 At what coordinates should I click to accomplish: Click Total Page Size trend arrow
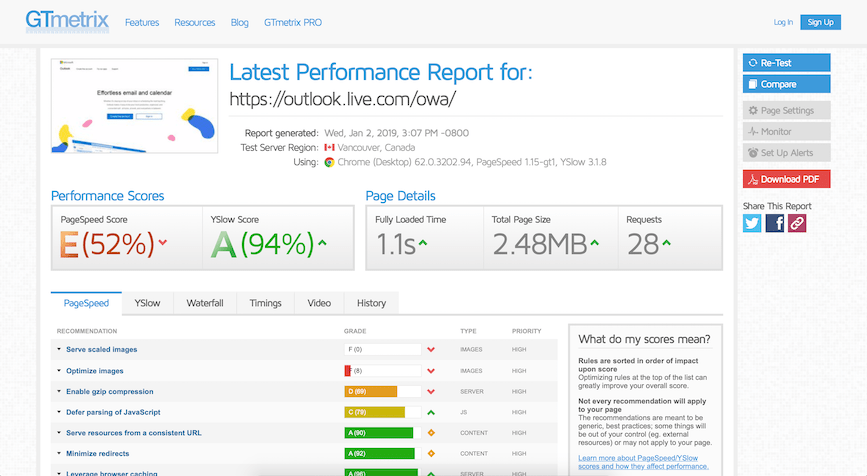[595, 242]
